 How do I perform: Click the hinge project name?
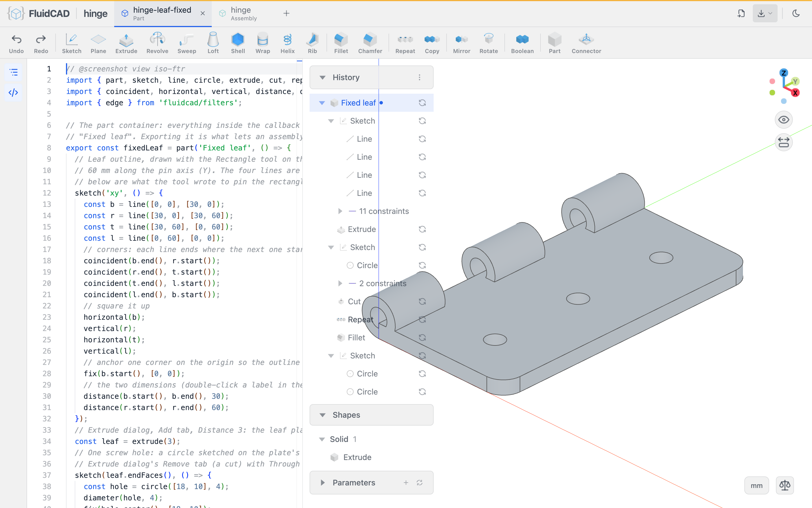(96, 14)
